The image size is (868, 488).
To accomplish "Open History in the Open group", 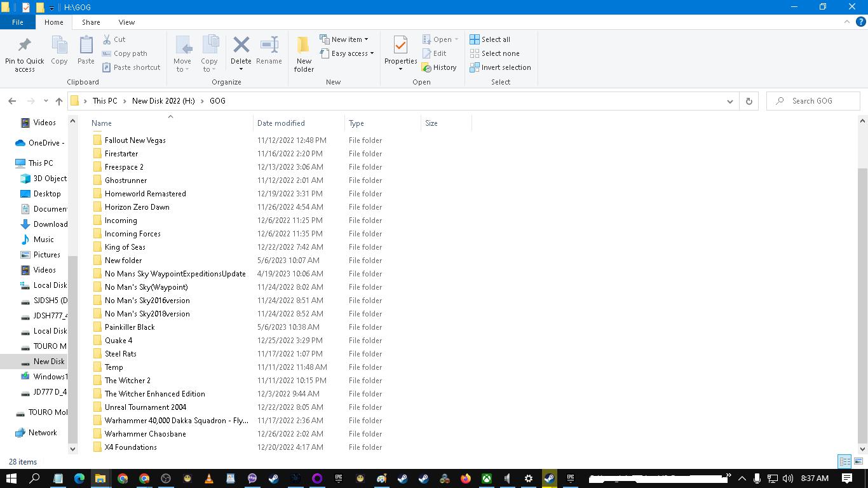I will 439,67.
